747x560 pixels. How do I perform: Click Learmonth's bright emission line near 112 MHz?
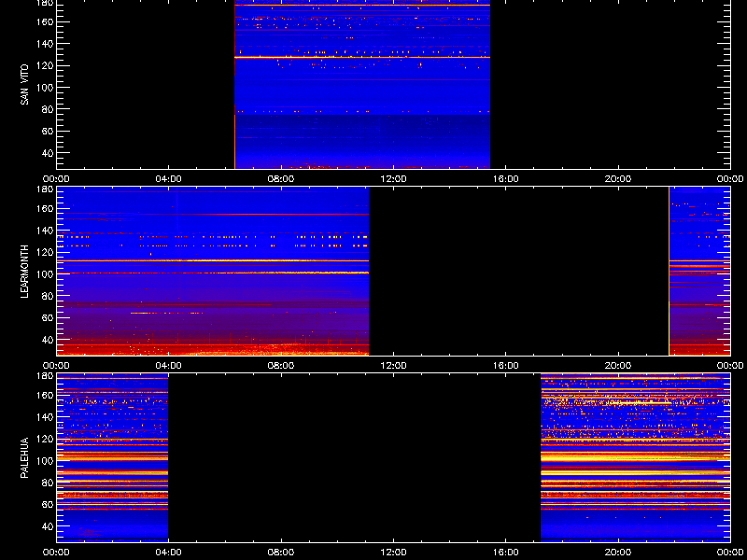click(x=213, y=260)
